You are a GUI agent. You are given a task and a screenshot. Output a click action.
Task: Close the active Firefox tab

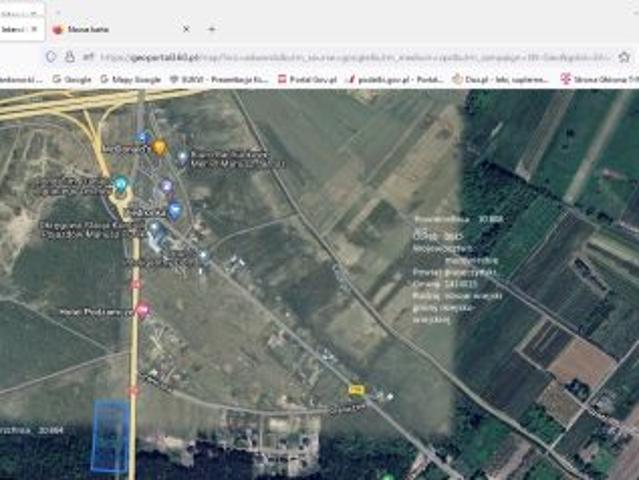[x=184, y=30]
